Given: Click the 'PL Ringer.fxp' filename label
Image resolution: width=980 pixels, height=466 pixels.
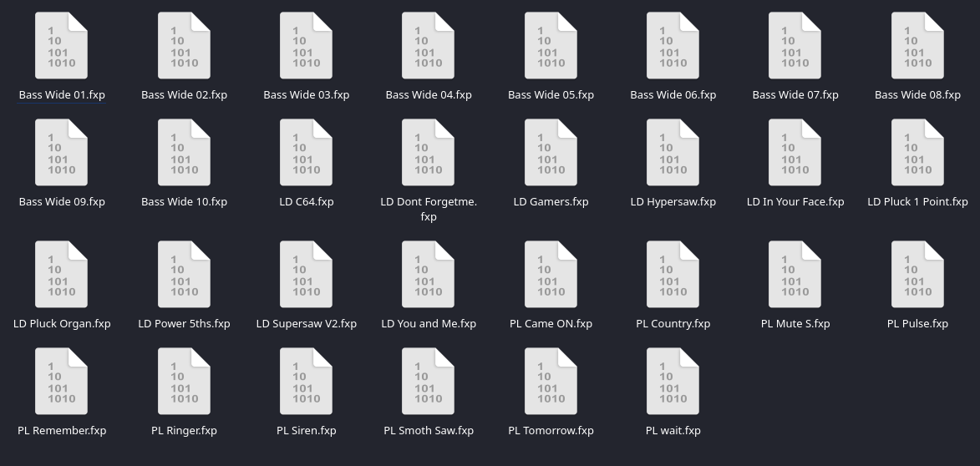Looking at the screenshot, I should pyautogui.click(x=184, y=430).
